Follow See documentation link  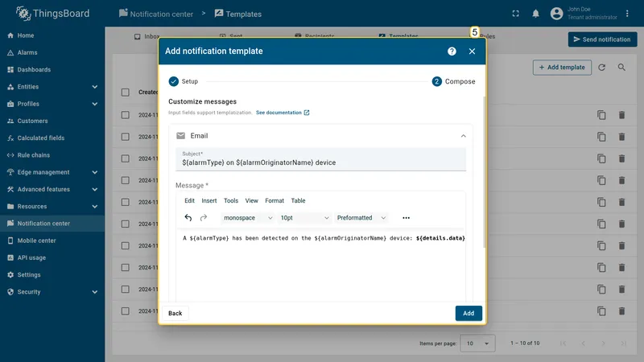click(283, 113)
